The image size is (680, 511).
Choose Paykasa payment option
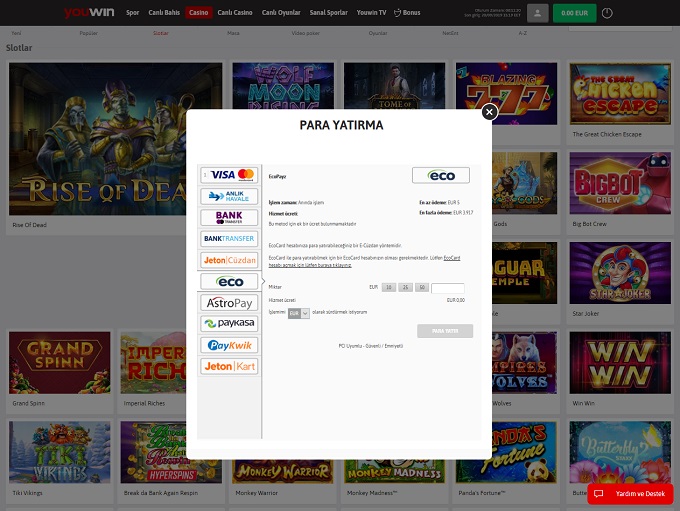tap(229, 324)
